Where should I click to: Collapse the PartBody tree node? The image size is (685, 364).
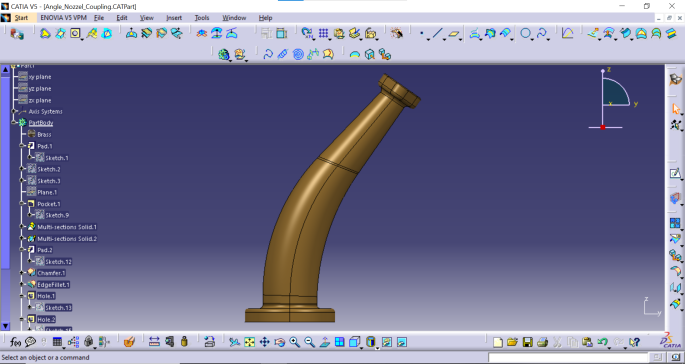click(14, 123)
